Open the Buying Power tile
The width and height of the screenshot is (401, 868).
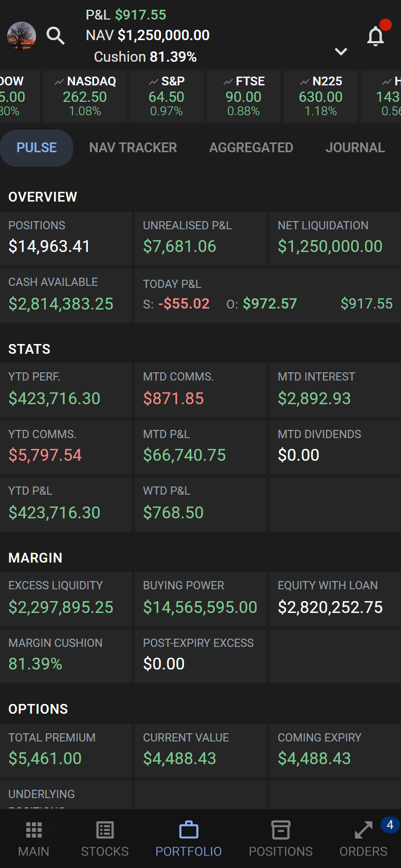pyautogui.click(x=200, y=600)
